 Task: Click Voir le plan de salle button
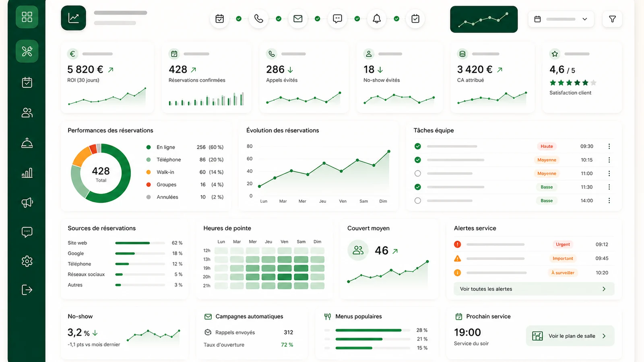tap(570, 336)
